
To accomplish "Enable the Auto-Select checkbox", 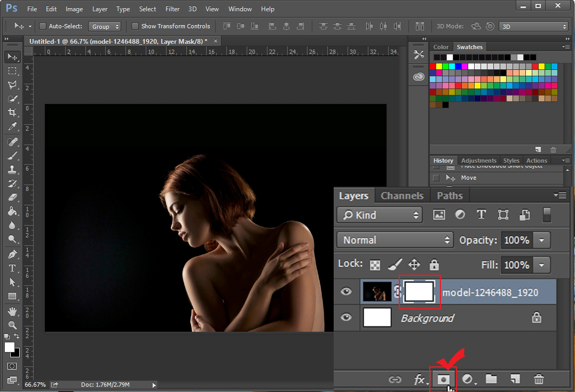I will pyautogui.click(x=43, y=26).
